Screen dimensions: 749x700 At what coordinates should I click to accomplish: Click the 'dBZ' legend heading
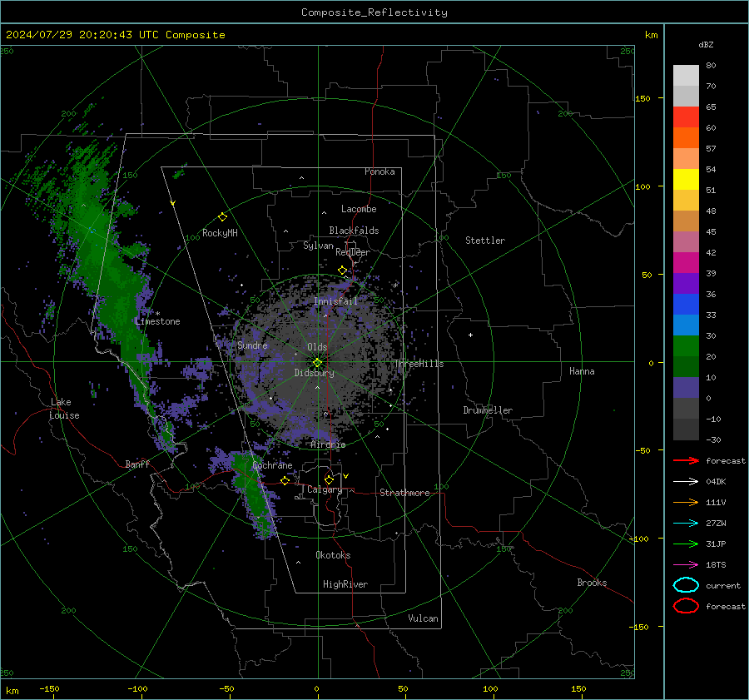(706, 44)
